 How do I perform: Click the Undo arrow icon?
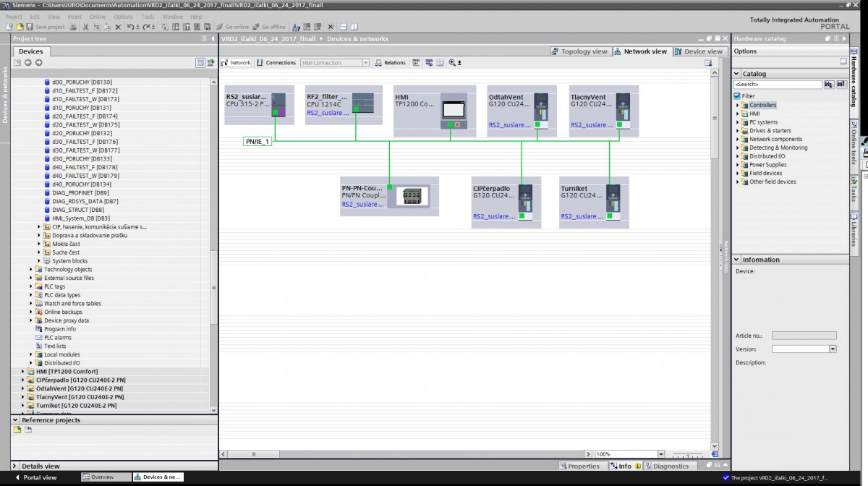131,27
